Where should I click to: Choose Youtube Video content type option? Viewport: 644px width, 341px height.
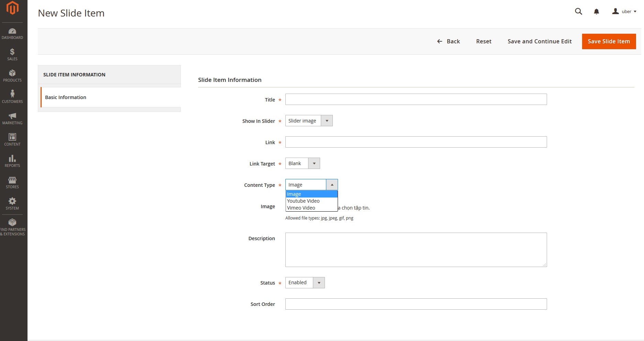point(312,201)
